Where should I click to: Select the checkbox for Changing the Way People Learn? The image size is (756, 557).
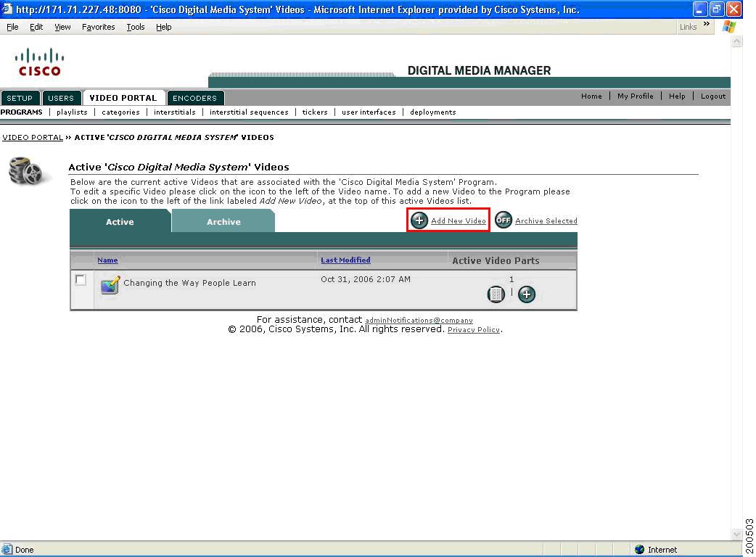(81, 279)
